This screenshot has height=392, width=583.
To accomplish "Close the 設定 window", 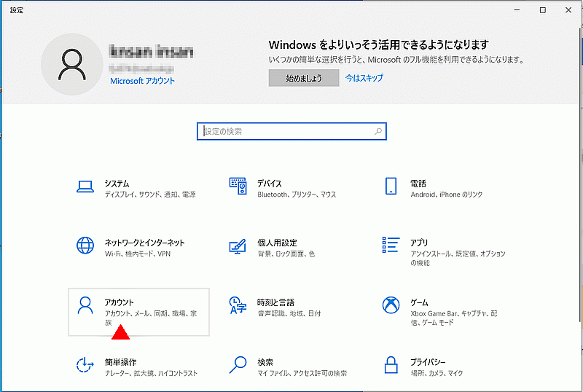I will pos(568,10).
